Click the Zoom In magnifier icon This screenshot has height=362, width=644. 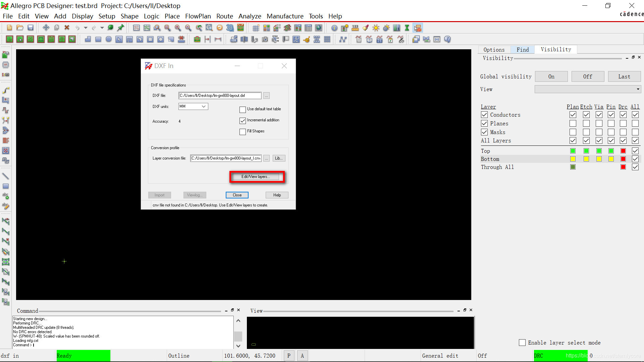pos(178,28)
